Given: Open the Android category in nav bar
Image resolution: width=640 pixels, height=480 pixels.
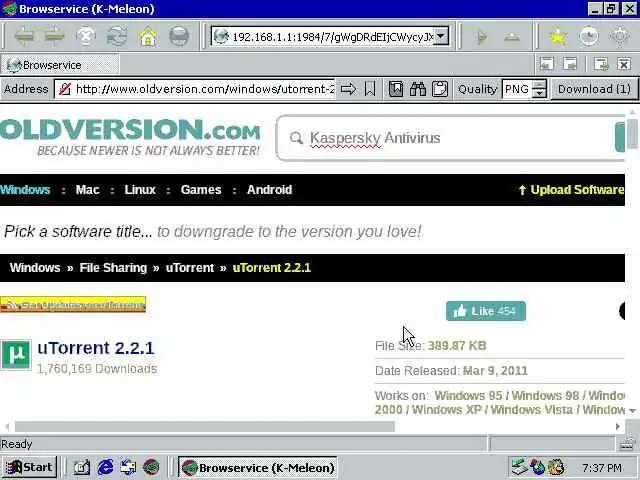Looking at the screenshot, I should (x=269, y=189).
